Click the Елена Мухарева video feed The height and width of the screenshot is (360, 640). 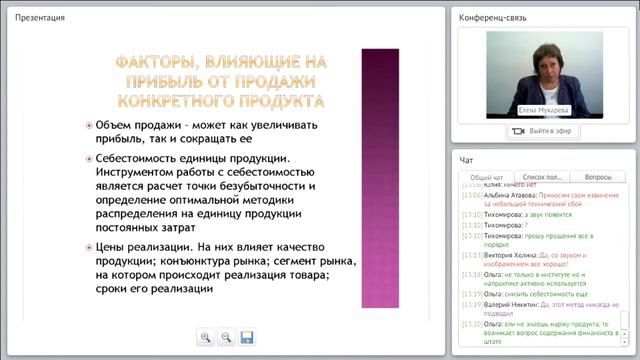coord(544,75)
